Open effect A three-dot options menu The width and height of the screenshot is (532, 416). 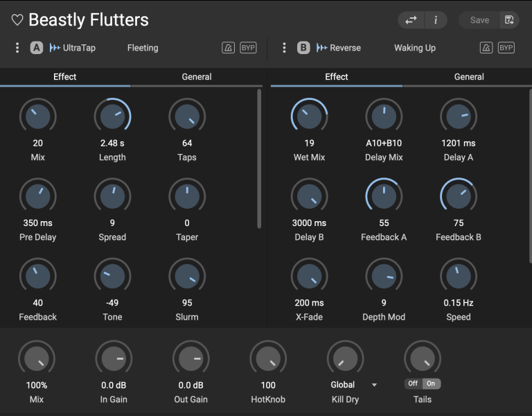click(x=17, y=48)
